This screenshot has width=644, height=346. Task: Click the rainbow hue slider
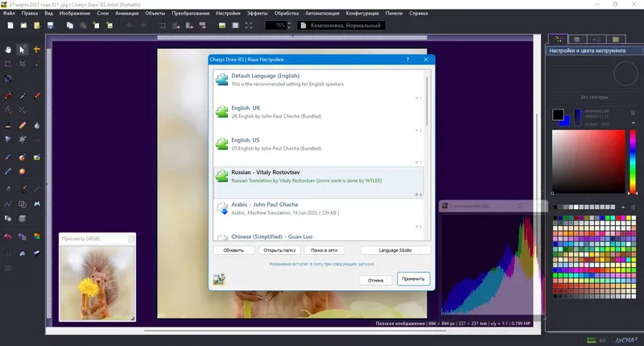633,162
